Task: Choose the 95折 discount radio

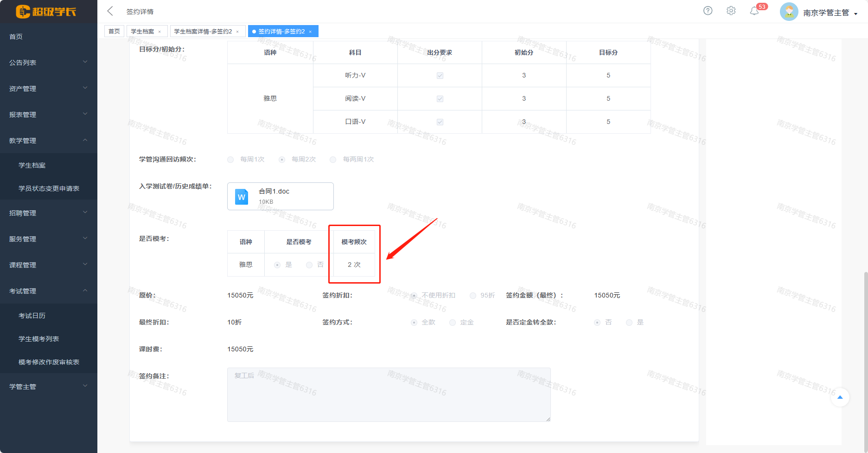Action: point(472,296)
